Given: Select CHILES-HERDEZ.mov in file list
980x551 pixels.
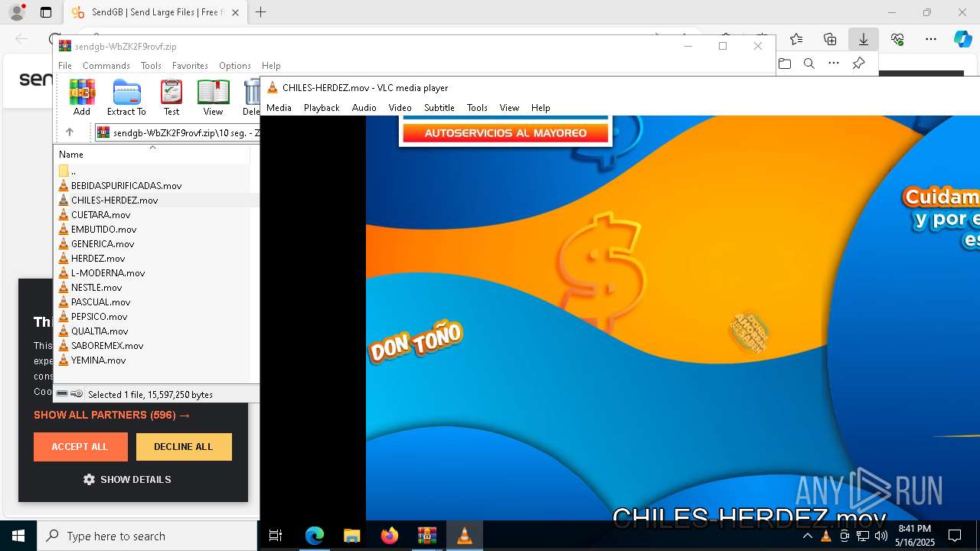Looking at the screenshot, I should point(114,201).
